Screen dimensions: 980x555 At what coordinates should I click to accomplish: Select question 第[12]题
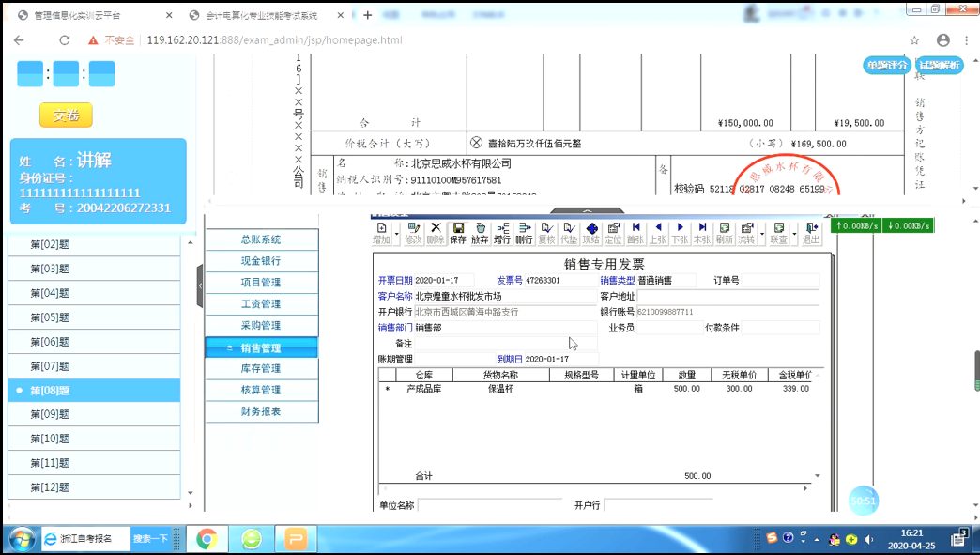click(x=94, y=487)
